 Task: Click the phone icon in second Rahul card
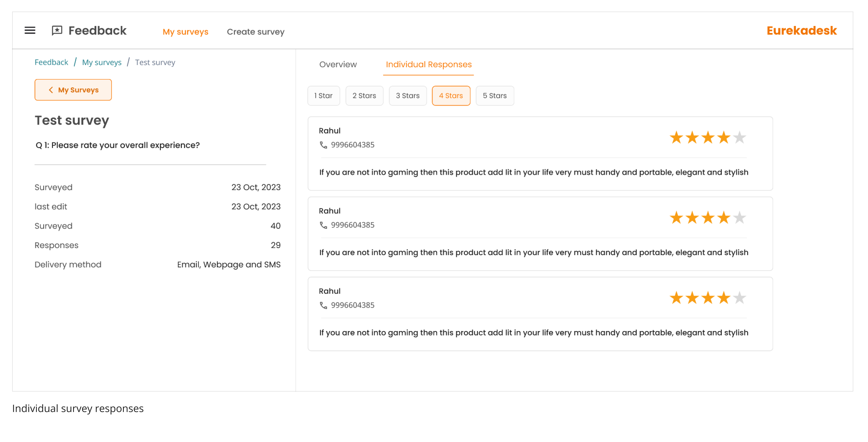[x=323, y=225]
